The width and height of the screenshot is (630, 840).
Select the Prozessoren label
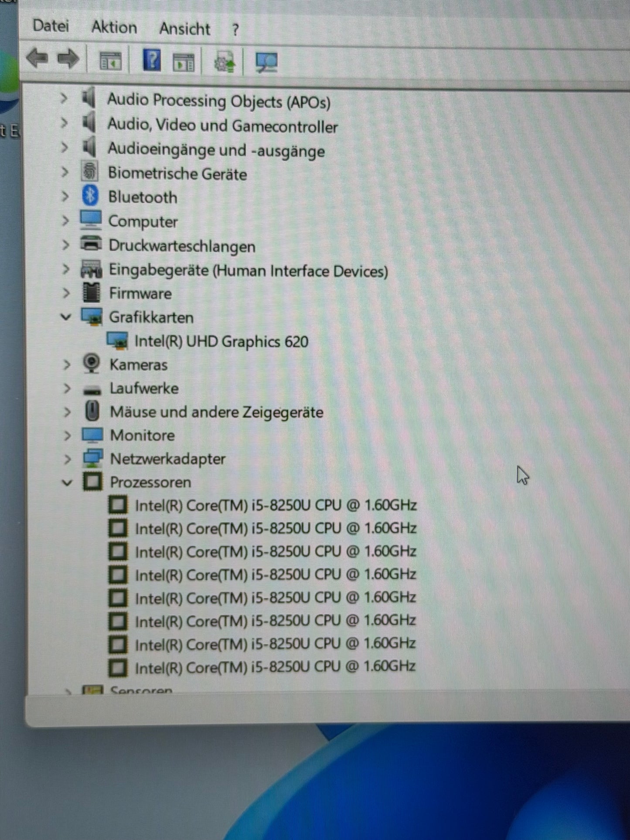[150, 482]
